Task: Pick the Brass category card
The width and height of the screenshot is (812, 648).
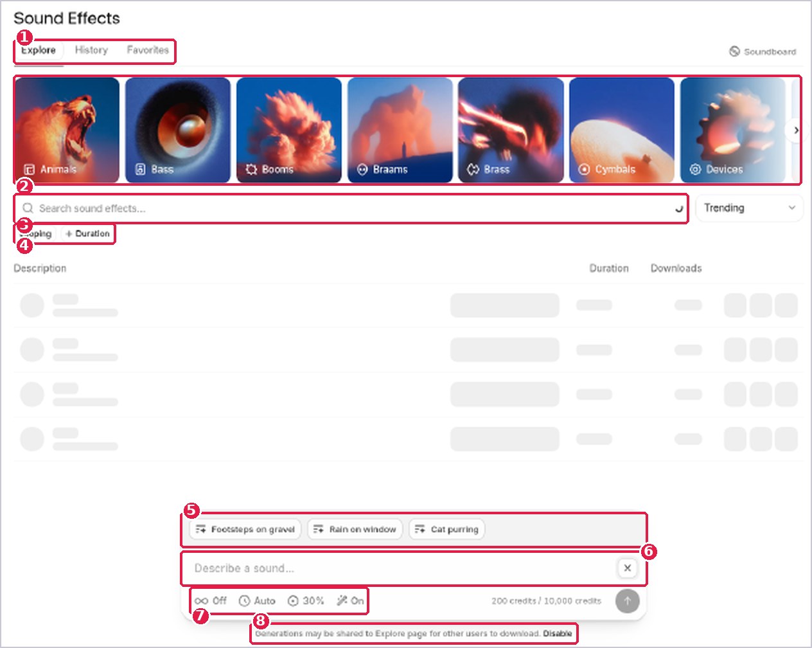Action: click(x=511, y=130)
